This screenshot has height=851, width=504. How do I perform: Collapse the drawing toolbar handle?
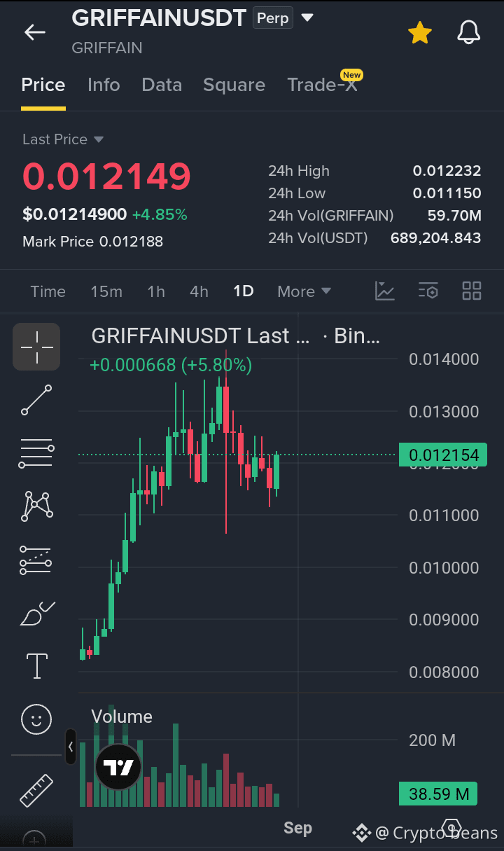(x=71, y=747)
